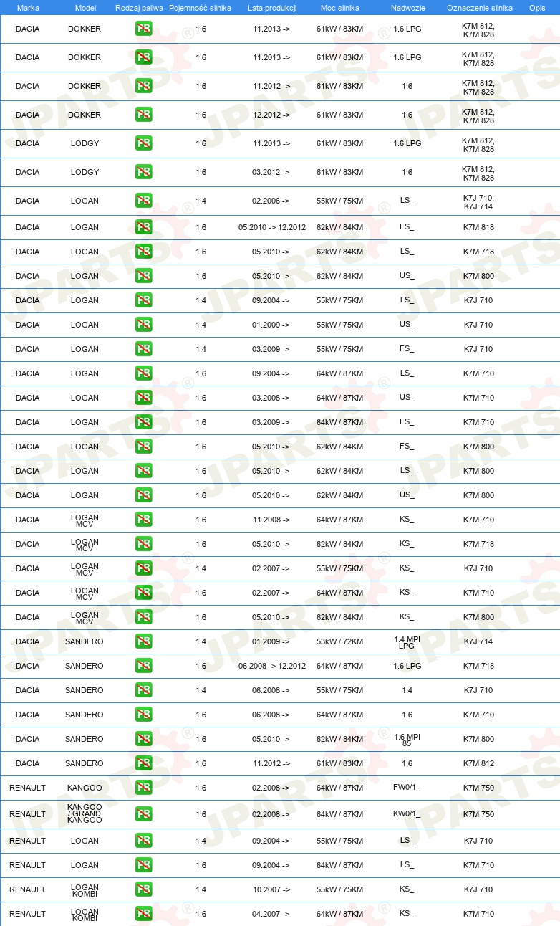Select the body code KW0/1_
560x926 pixels.
pyautogui.click(x=407, y=814)
